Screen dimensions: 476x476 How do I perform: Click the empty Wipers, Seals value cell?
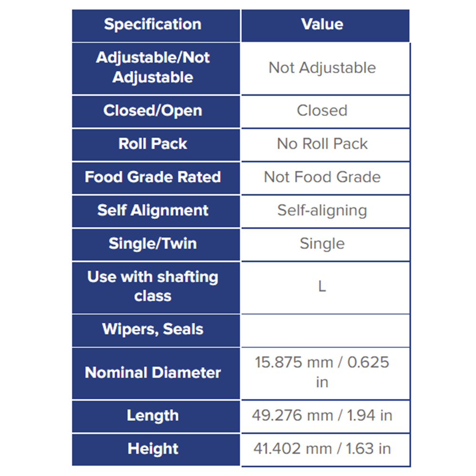[x=326, y=331]
